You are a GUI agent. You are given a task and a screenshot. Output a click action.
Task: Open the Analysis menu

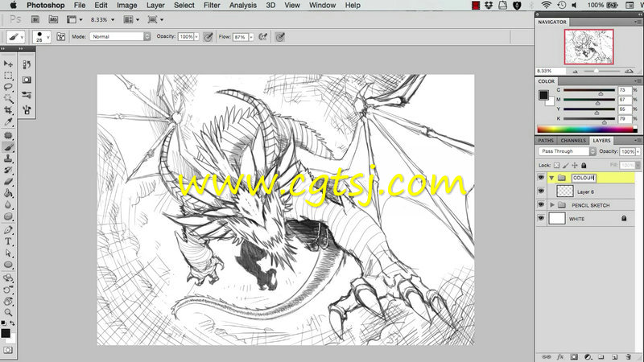click(x=243, y=6)
